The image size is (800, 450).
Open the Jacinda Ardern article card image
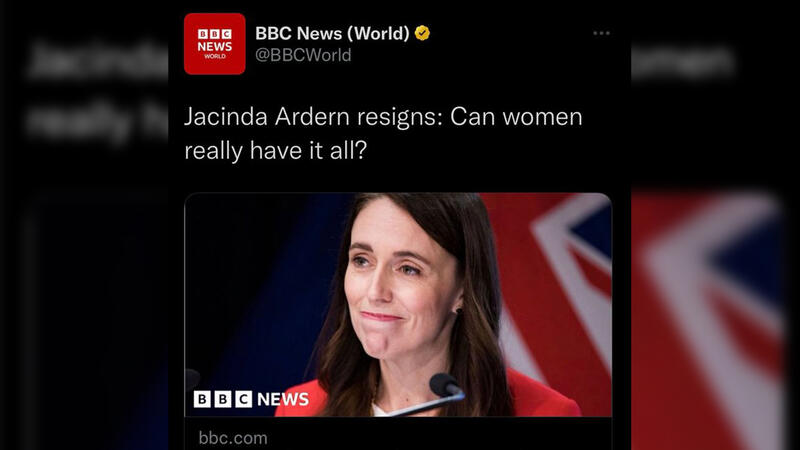click(x=398, y=305)
